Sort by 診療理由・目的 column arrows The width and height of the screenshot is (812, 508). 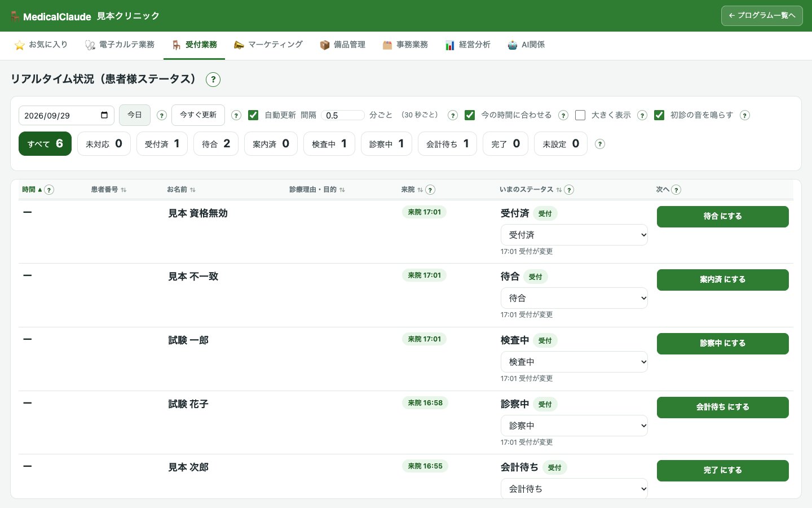tap(342, 190)
